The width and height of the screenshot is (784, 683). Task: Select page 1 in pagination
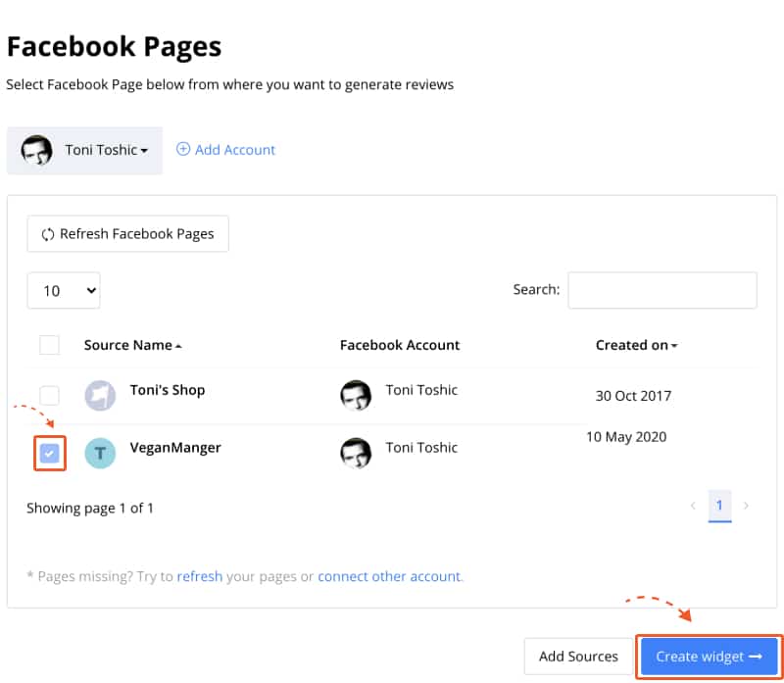coord(719,506)
